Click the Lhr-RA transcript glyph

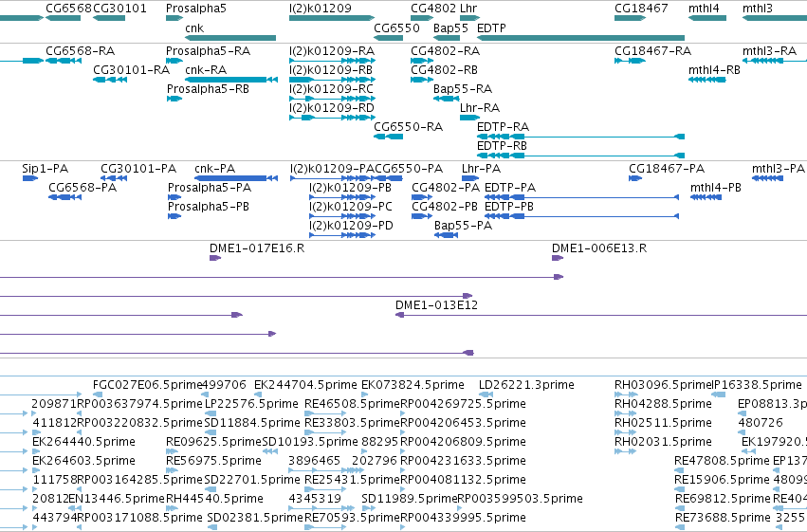tap(470, 118)
